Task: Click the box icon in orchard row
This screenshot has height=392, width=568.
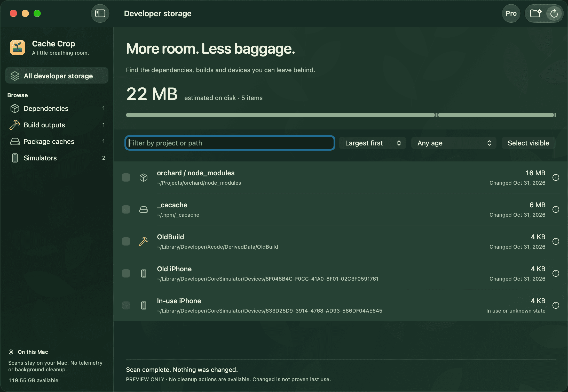Action: click(144, 177)
